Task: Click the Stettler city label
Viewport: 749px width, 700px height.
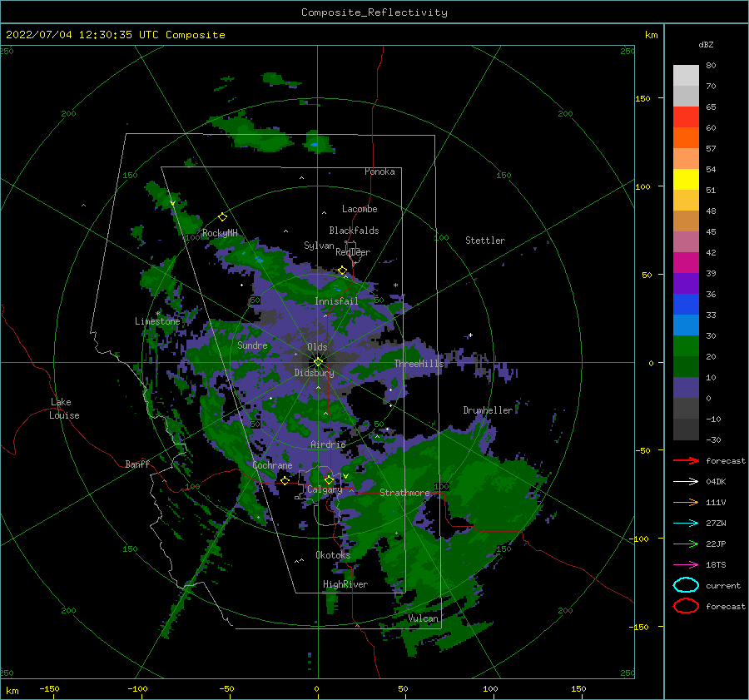Action: [x=485, y=241]
